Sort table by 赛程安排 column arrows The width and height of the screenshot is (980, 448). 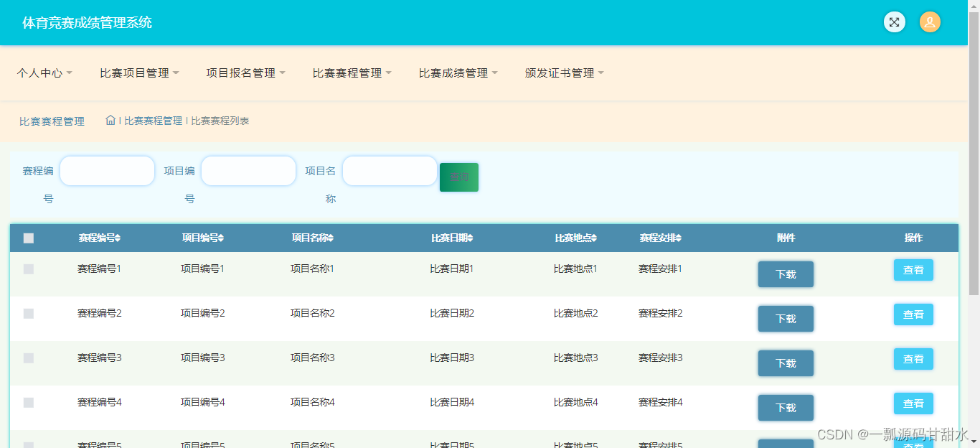click(677, 238)
